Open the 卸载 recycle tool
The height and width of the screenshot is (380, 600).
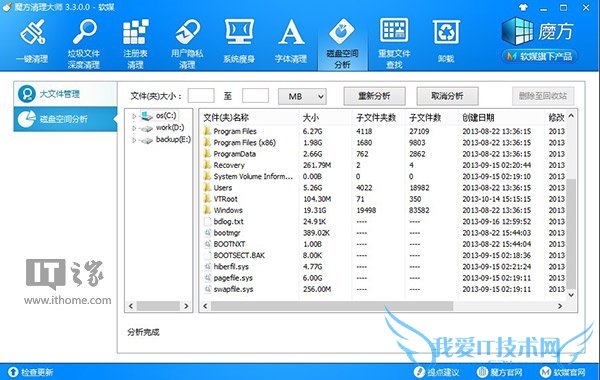(x=446, y=41)
